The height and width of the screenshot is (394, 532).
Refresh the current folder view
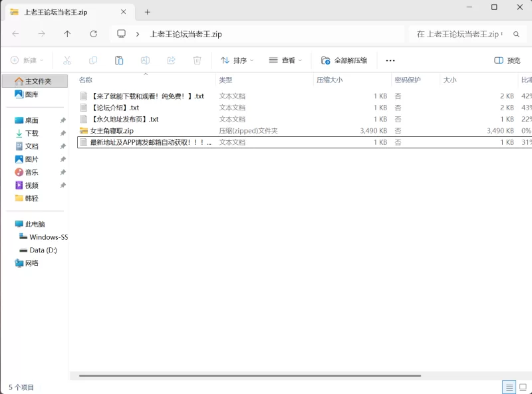pos(93,34)
